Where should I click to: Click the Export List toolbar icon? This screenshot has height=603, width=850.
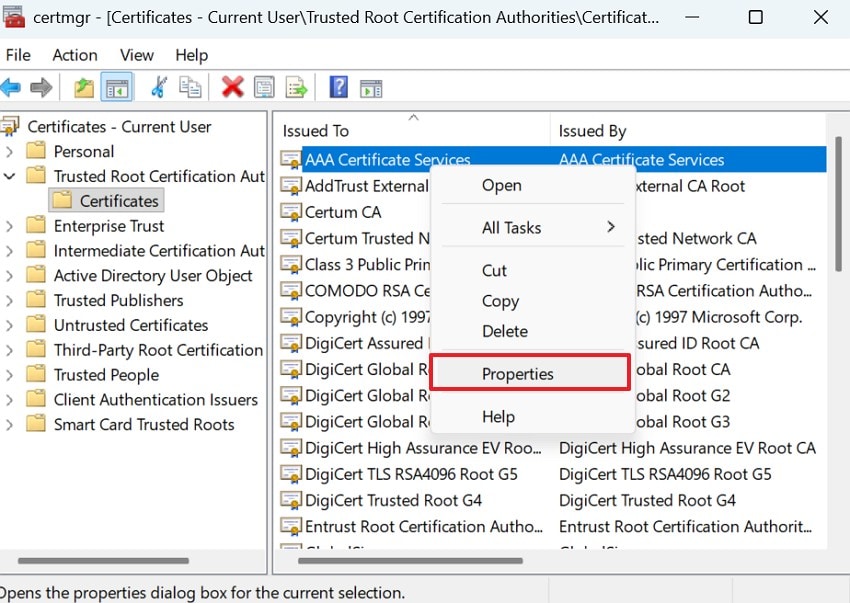click(x=296, y=87)
